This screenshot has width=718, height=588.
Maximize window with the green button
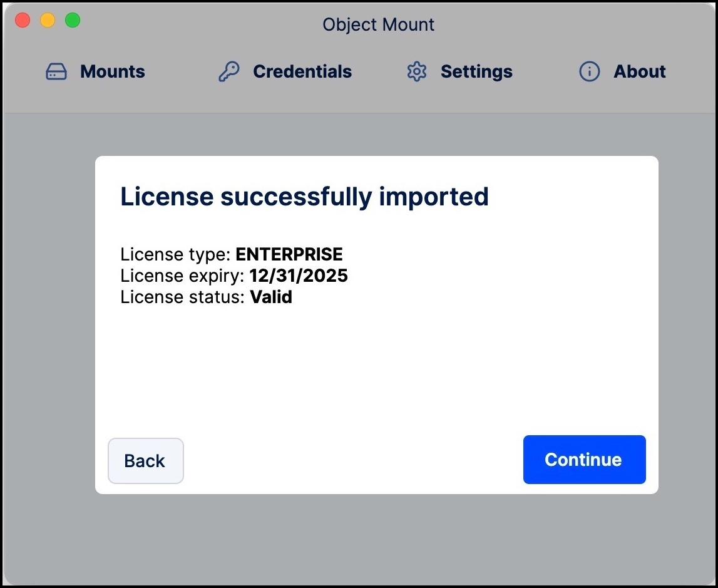(73, 21)
